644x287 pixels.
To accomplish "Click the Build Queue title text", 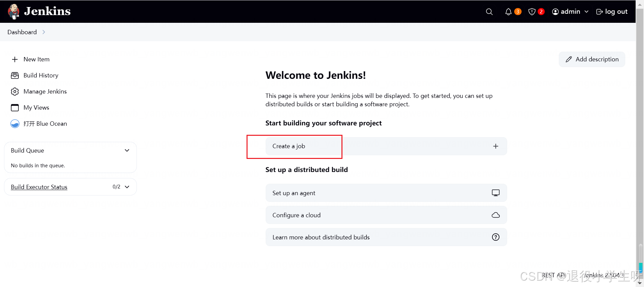I will click(28, 151).
